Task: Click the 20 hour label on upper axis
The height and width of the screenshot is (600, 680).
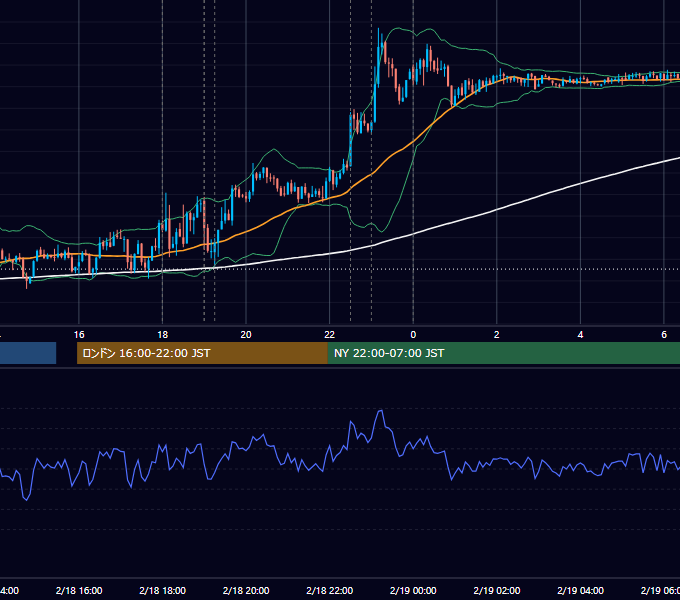Action: (x=246, y=335)
